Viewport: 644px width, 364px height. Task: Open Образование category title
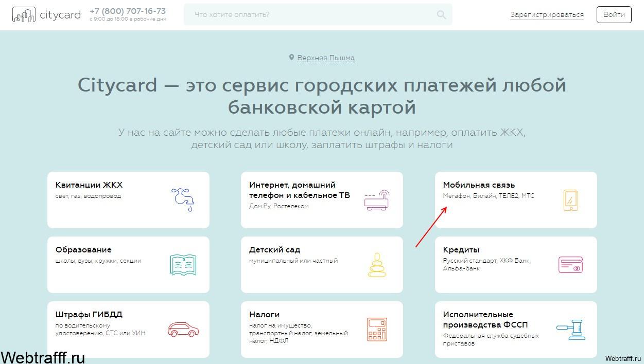[83, 250]
